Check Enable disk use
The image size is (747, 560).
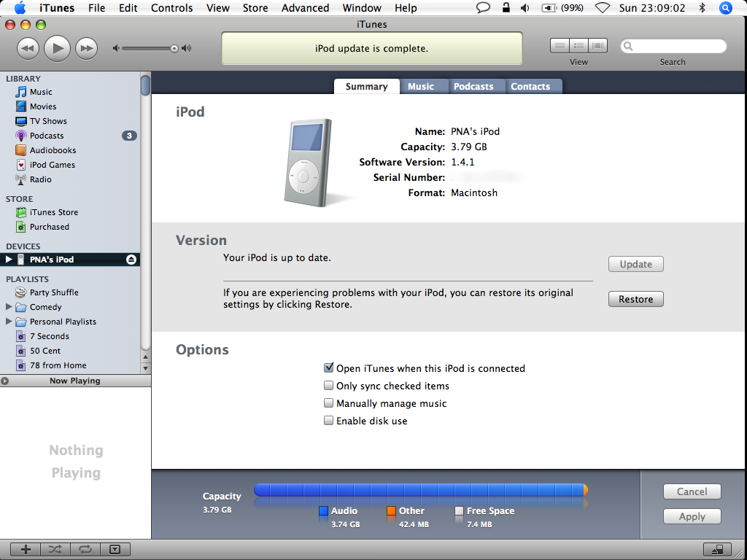click(x=329, y=421)
